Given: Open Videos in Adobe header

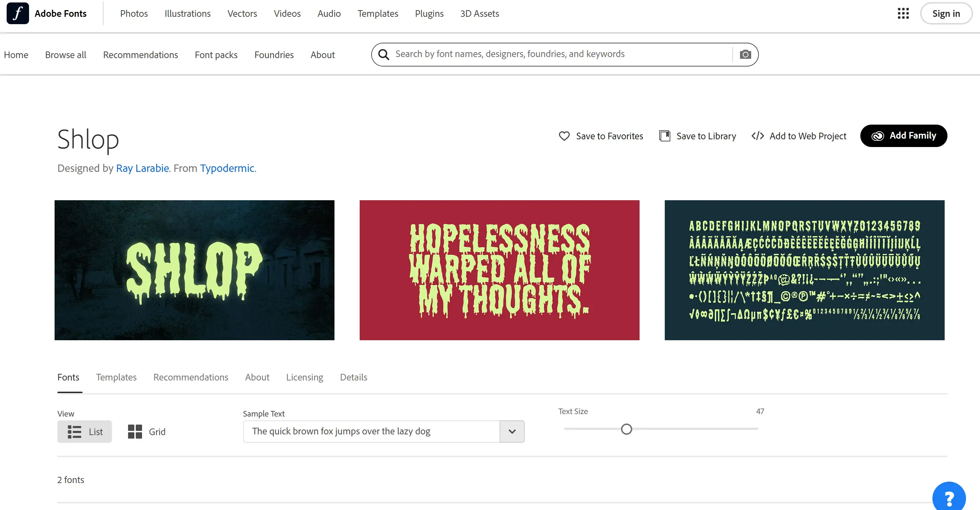Looking at the screenshot, I should 287,13.
